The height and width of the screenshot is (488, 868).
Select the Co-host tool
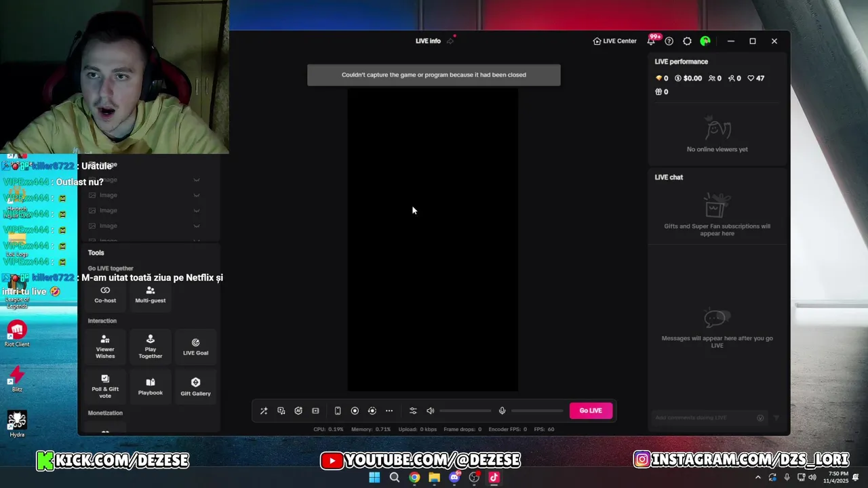click(105, 295)
